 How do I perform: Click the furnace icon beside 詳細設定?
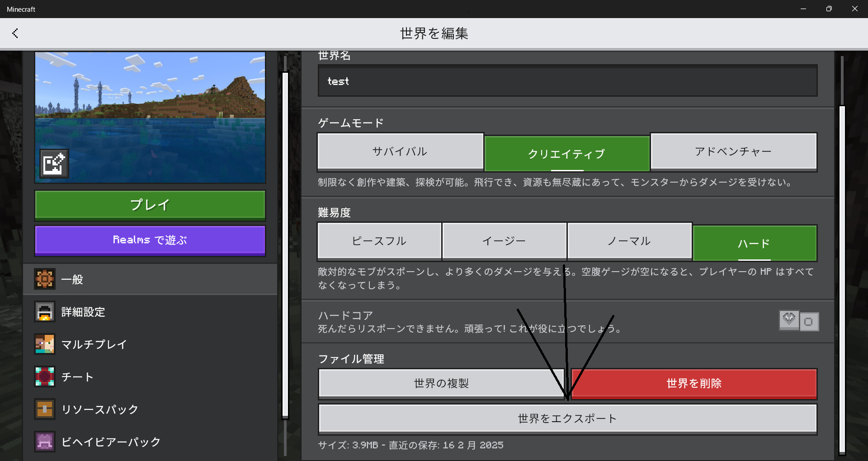45,312
